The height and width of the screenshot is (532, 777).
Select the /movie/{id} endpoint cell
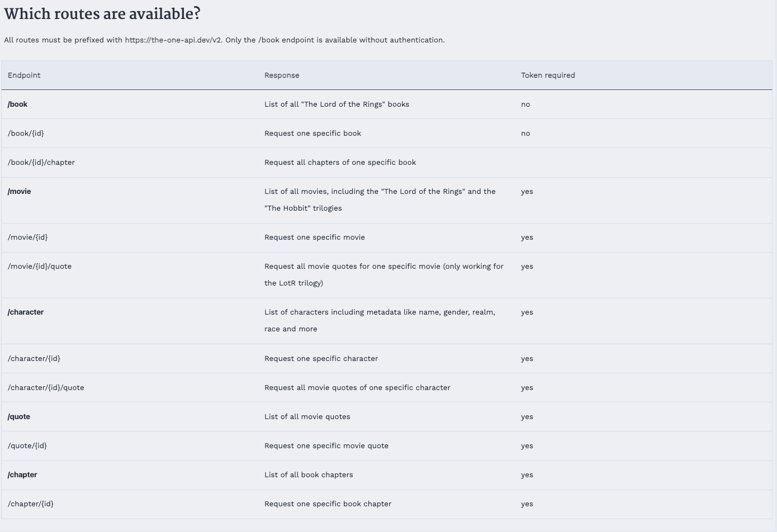28,237
